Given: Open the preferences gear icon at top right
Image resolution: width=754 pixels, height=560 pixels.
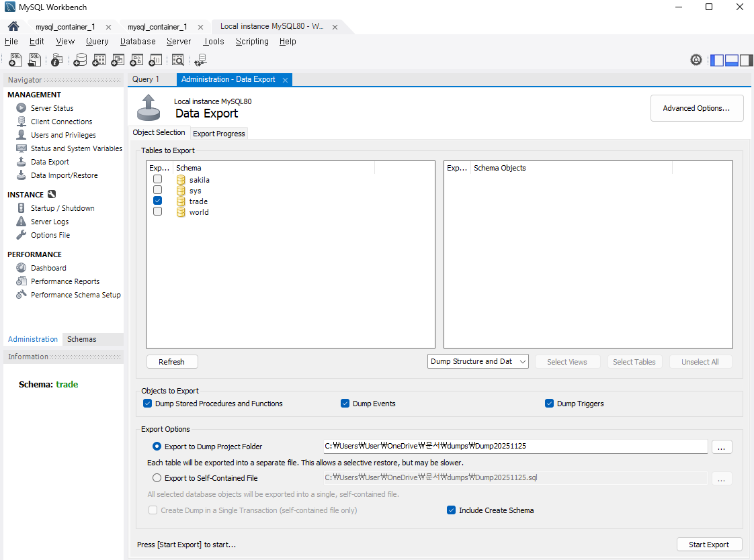Looking at the screenshot, I should tap(696, 60).
